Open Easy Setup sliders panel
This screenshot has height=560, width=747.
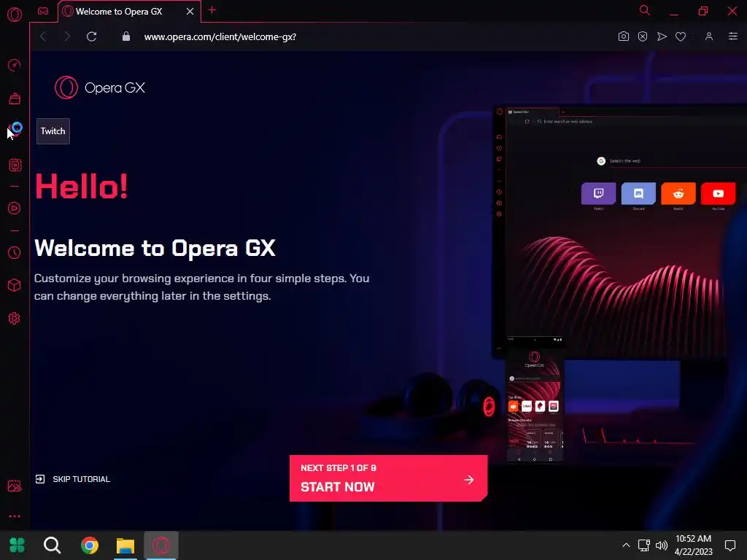732,36
